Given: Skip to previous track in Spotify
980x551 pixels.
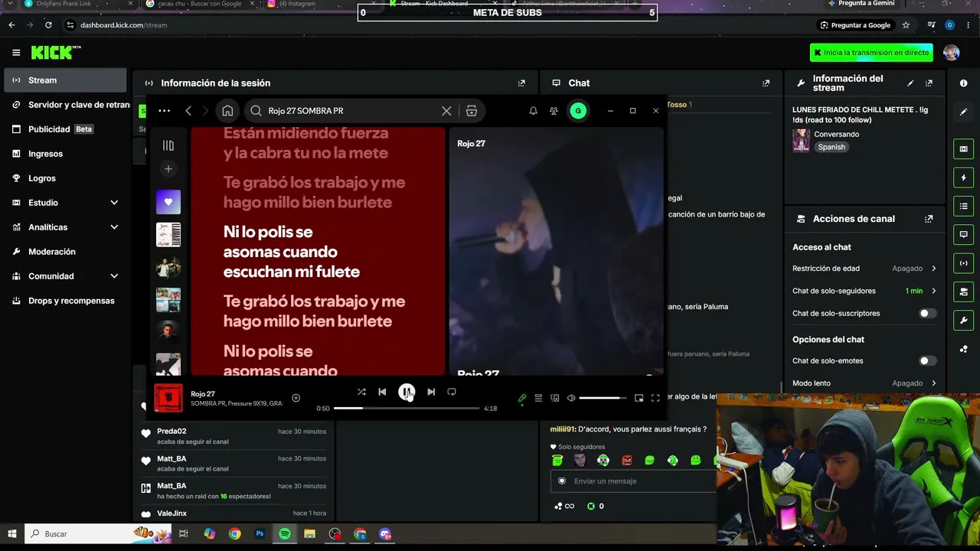Looking at the screenshot, I should (382, 392).
